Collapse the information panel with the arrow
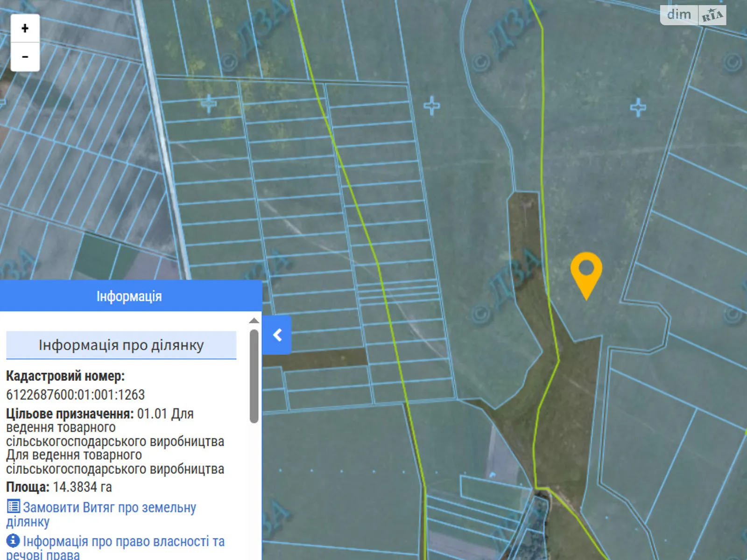The image size is (747, 560). 277,335
